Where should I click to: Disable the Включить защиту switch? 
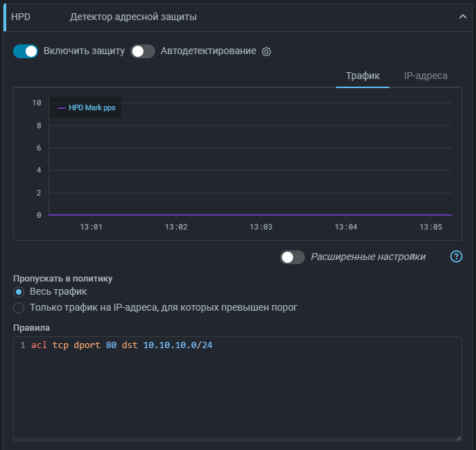tap(26, 51)
